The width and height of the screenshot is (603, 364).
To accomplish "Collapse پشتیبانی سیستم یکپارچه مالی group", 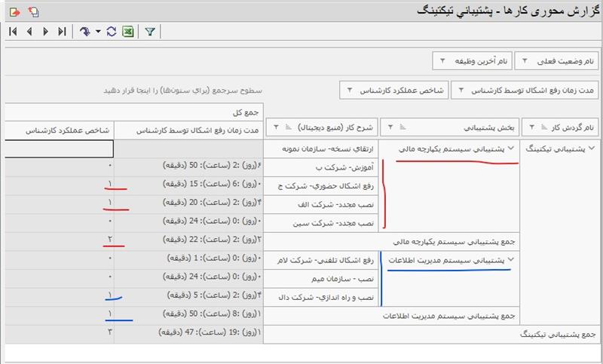I will [513, 148].
